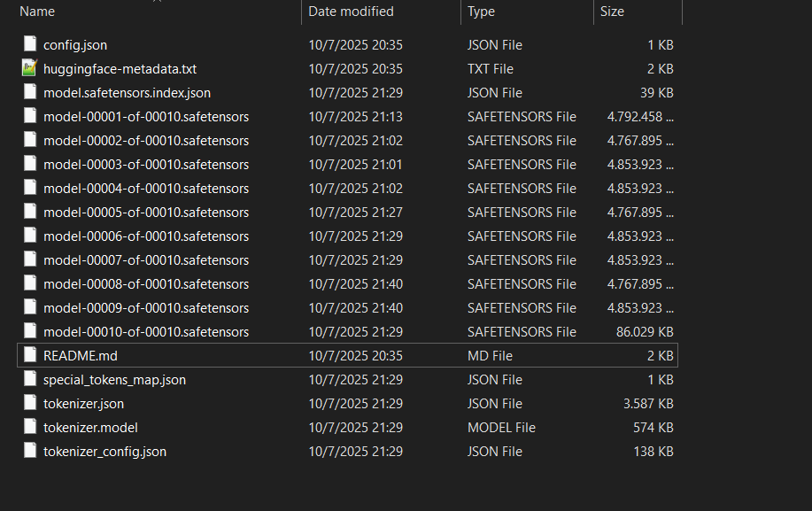Click the model.safetensors.index.json file icon

[x=30, y=91]
